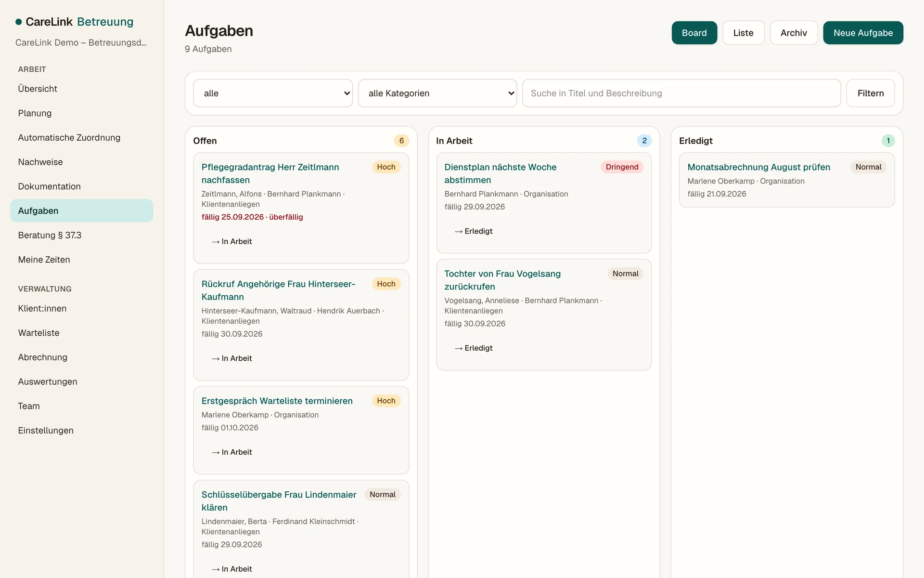Move Rückruf Hinterseer-Kaufmann task to In Arbeit

tap(232, 358)
